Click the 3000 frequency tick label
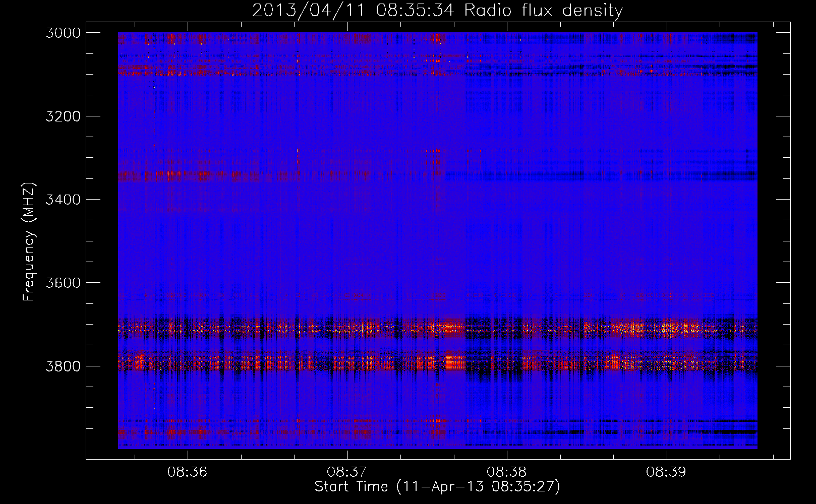 (x=63, y=33)
